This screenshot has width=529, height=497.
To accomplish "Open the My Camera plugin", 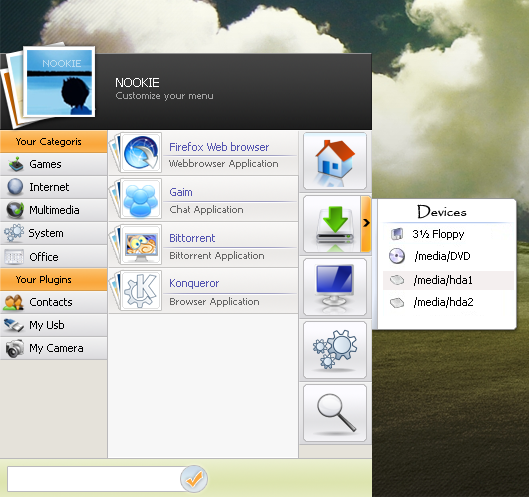I will 54,348.
